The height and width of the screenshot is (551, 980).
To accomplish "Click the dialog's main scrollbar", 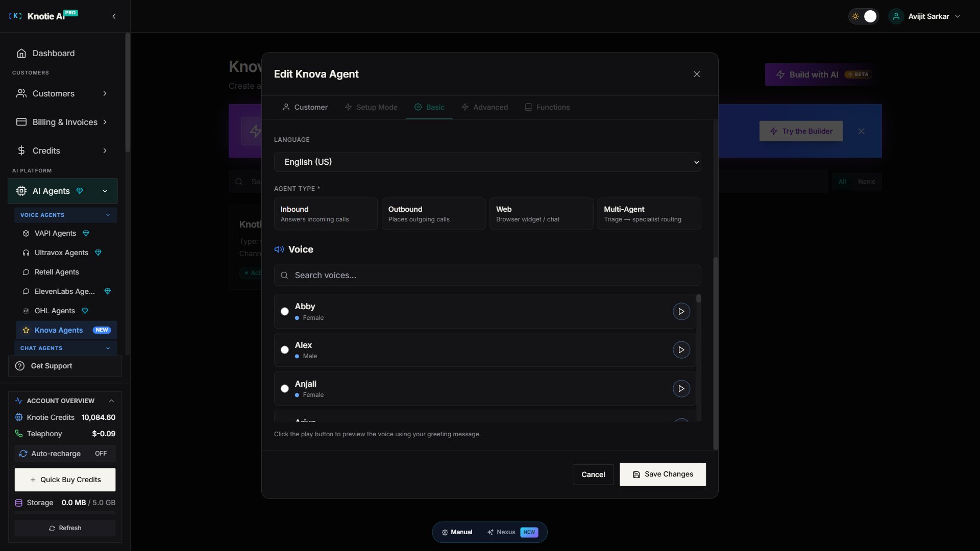I will point(716,354).
